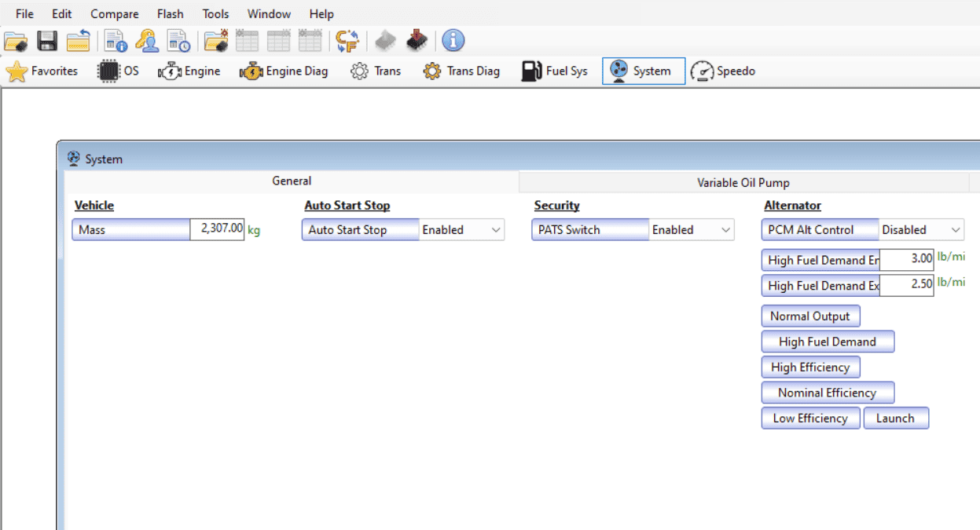Viewport: 980px width, 530px height.
Task: Click the 2.50 High Fuel Demand field
Action: [907, 286]
